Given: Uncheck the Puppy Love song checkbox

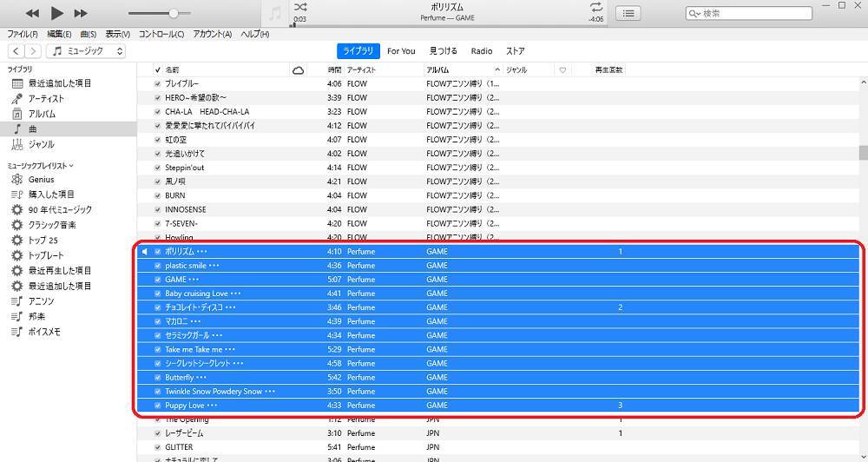Looking at the screenshot, I should click(x=157, y=406).
